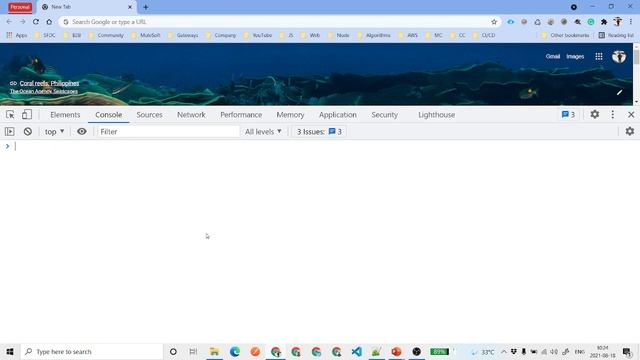The image size is (640, 360).
Task: Open the Sources tab
Action: (x=149, y=115)
